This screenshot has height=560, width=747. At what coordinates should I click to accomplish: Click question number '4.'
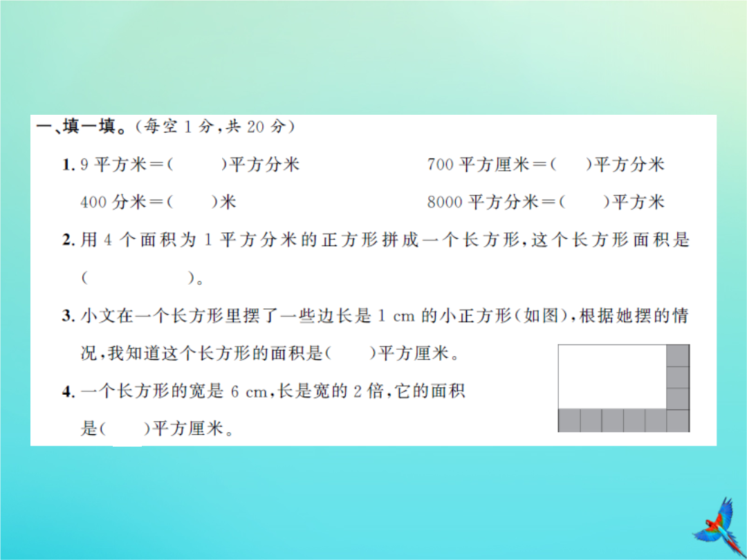click(69, 392)
